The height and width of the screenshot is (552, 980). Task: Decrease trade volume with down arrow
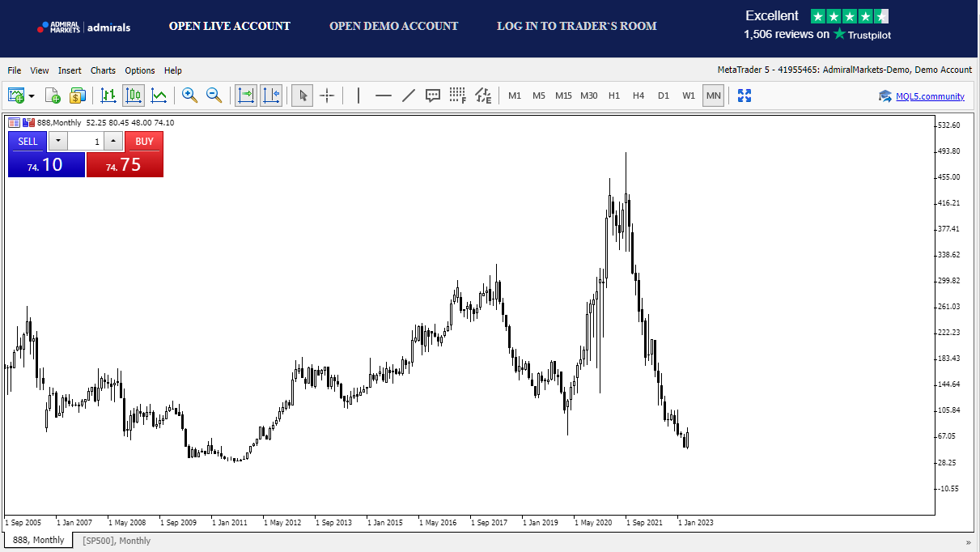[x=58, y=141]
